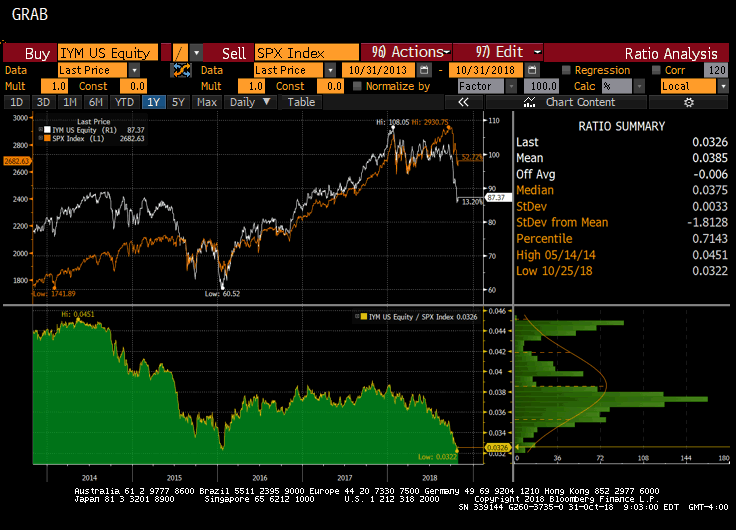The height and width of the screenshot is (530, 736).
Task: Click the IYM US Equity field
Action: [107, 53]
